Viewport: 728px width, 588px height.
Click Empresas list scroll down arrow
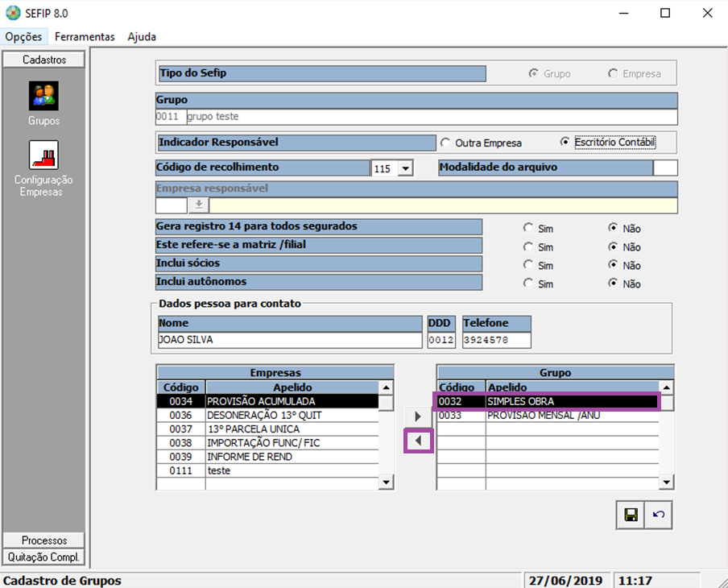(x=386, y=482)
